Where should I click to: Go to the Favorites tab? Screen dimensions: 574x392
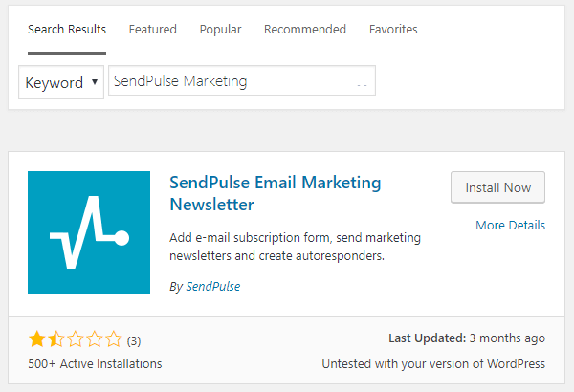(x=393, y=30)
